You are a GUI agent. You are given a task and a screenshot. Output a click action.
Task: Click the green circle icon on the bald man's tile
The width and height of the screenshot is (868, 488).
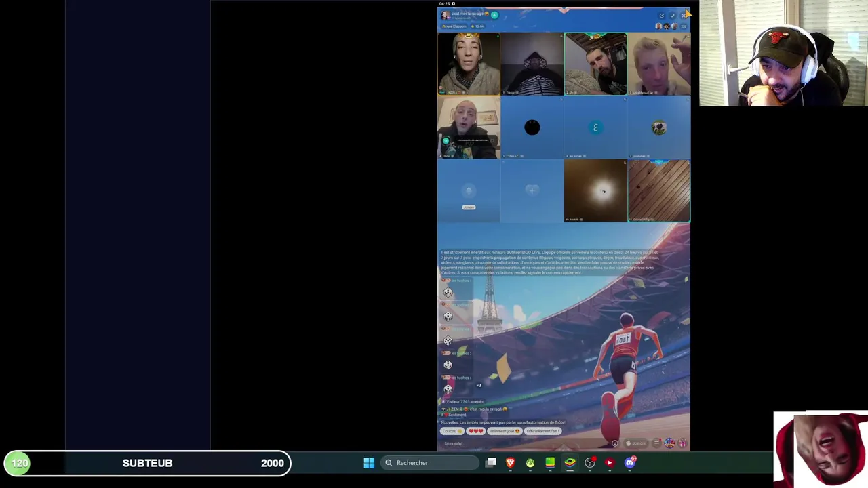[x=446, y=141]
